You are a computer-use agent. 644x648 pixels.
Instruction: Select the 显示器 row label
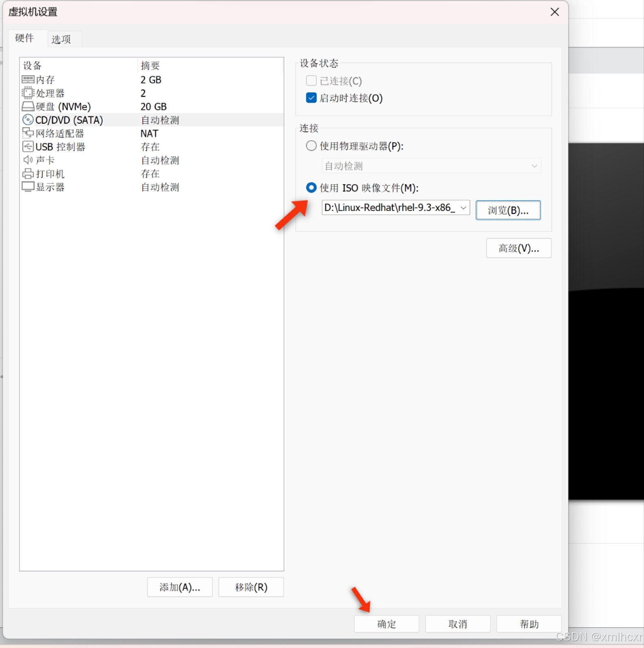[50, 187]
